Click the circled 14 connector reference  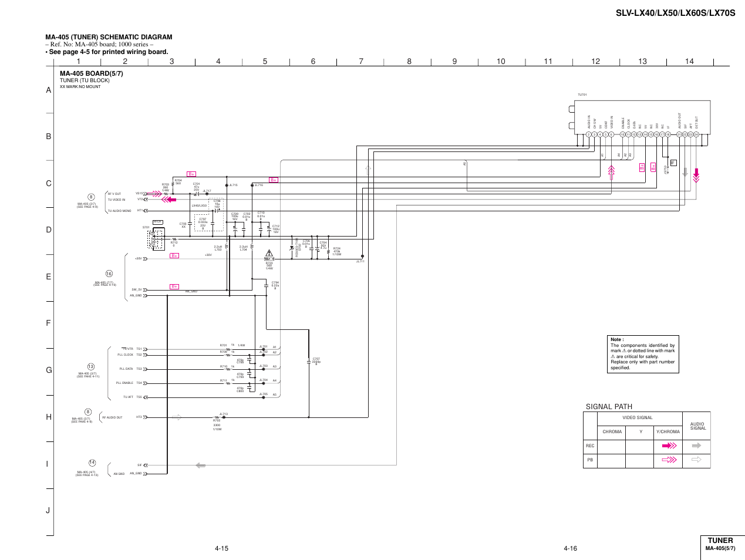tap(92, 463)
